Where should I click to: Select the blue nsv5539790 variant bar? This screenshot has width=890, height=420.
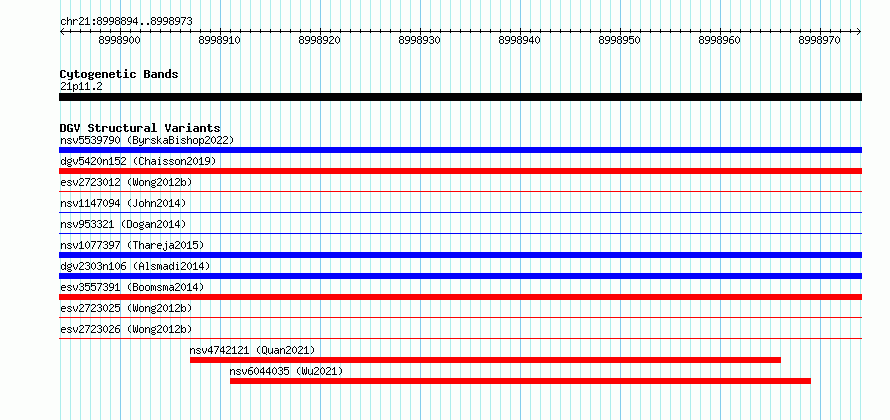click(x=460, y=150)
